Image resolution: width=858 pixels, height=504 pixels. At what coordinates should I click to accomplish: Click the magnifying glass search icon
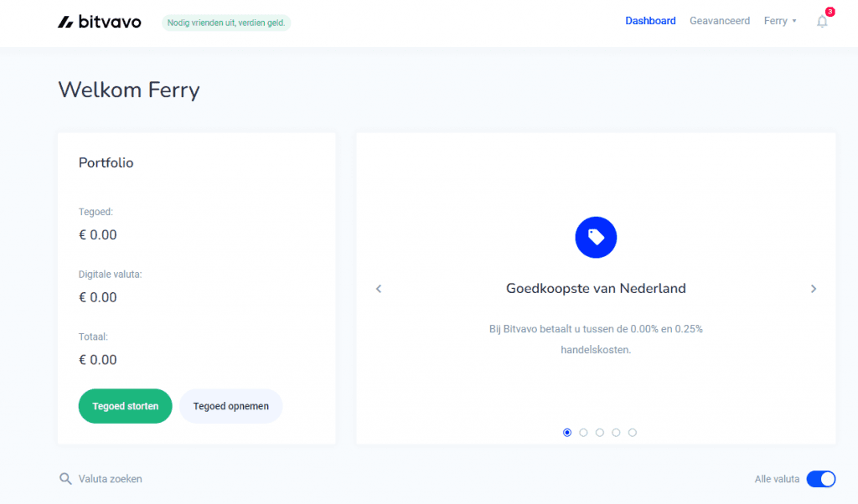click(65, 479)
